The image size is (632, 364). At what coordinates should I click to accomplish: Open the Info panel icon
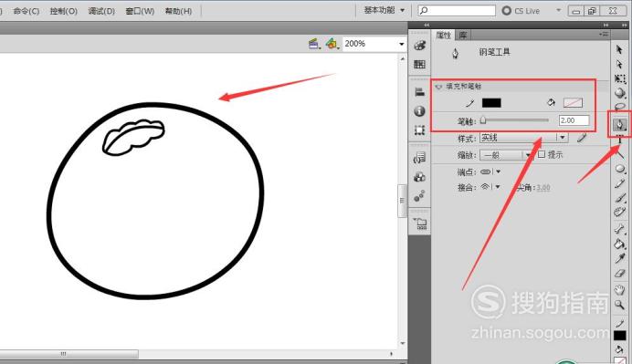point(419,110)
